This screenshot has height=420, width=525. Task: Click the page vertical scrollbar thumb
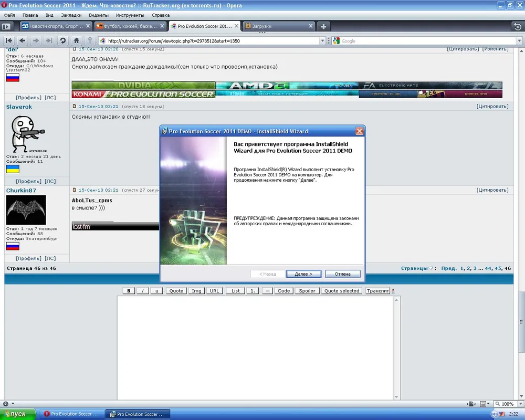coord(521,322)
